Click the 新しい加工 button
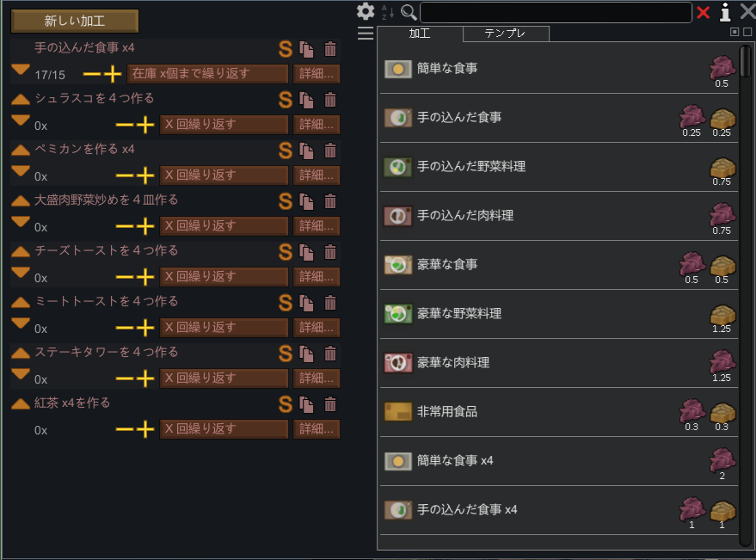Viewport: 756px width, 560px height. coord(75,21)
